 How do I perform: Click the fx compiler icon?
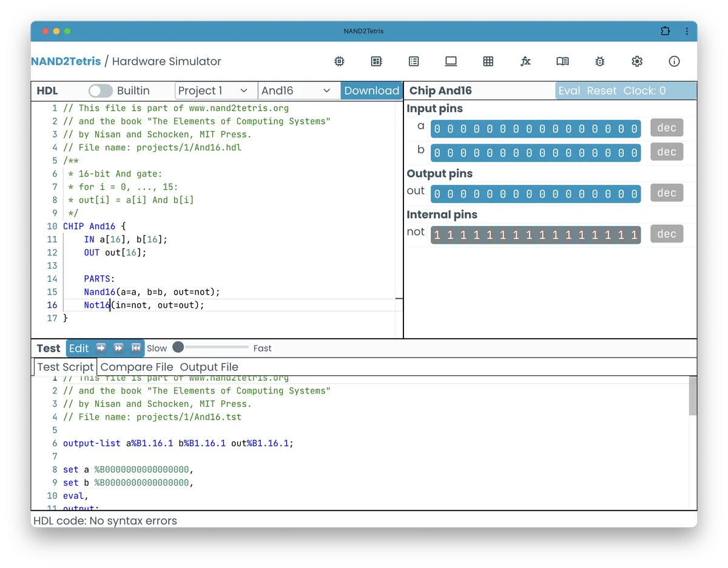click(525, 61)
